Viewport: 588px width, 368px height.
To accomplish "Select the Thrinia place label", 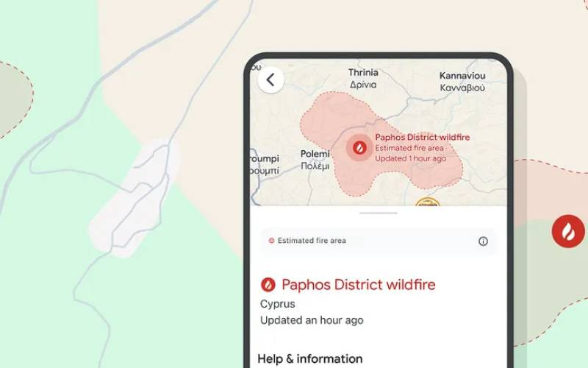I will pyautogui.click(x=363, y=78).
